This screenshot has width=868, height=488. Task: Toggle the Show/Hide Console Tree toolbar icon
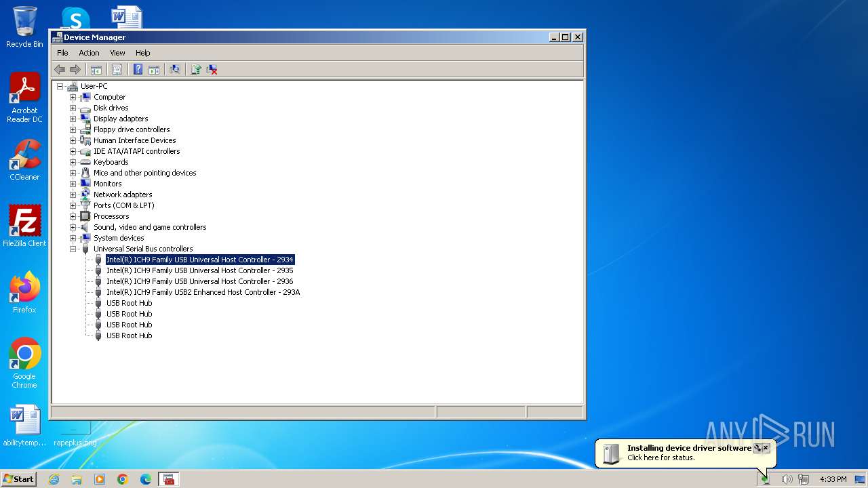tap(96, 69)
